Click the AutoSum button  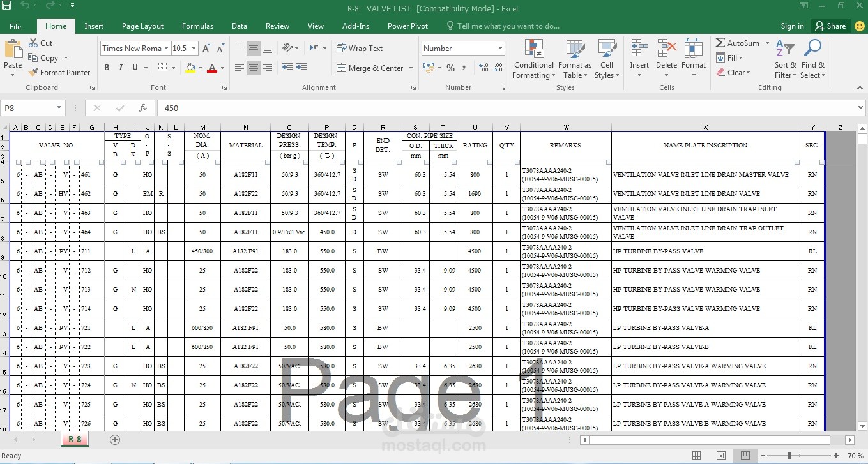tap(738, 43)
